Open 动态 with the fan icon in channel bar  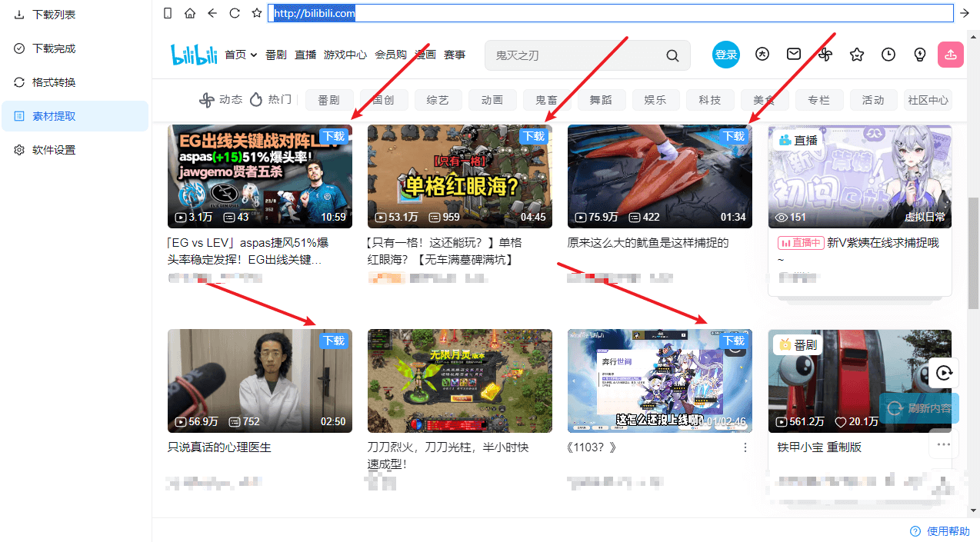coord(220,100)
